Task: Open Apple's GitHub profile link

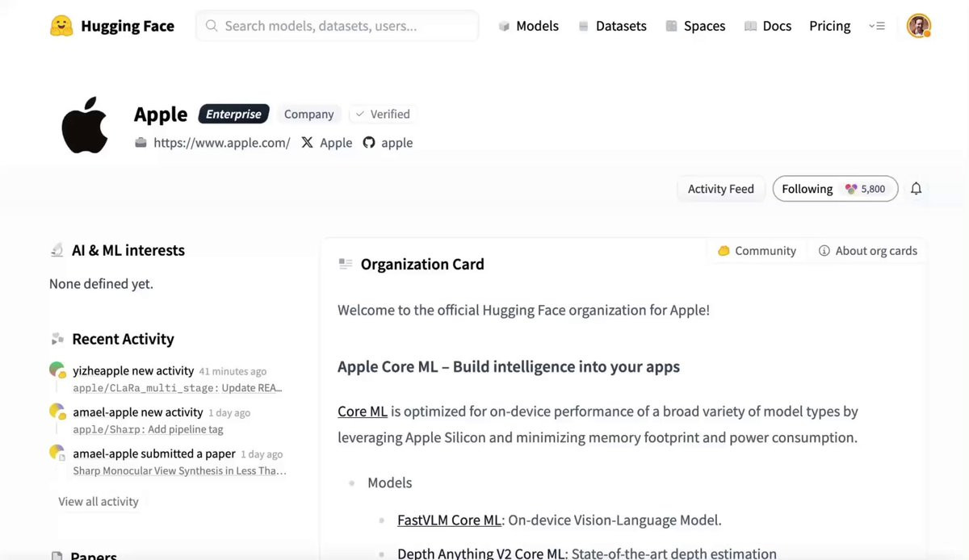Action: 388,143
